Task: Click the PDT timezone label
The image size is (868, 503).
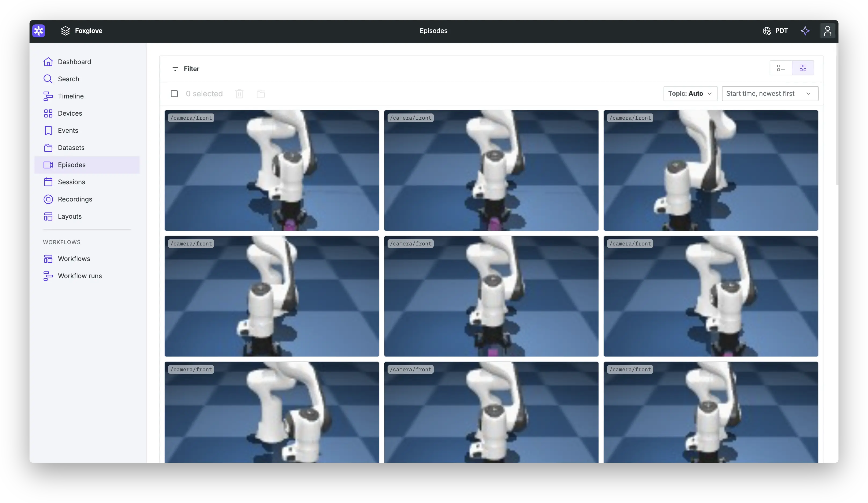Action: (781, 31)
